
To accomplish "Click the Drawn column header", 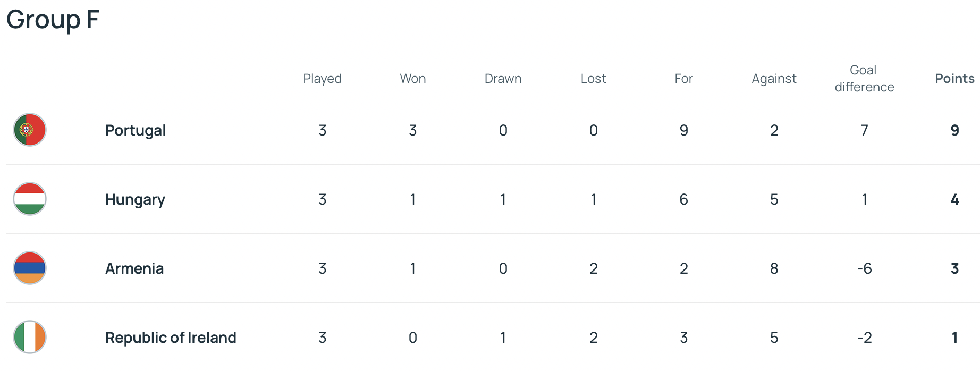I will pos(503,79).
